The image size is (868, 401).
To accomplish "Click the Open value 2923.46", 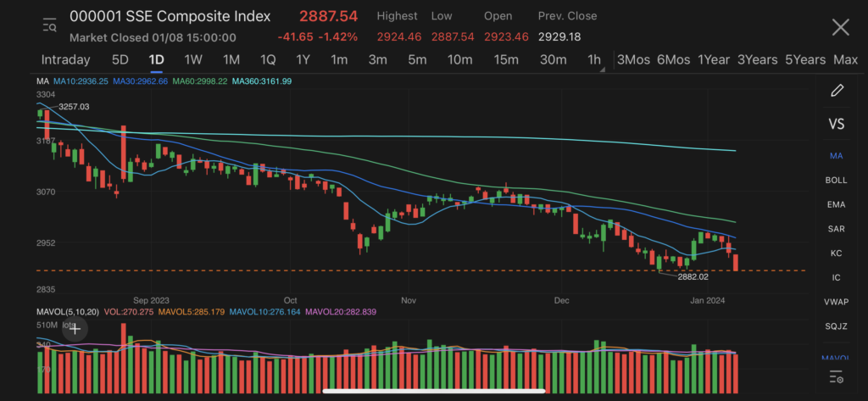I will [x=507, y=37].
